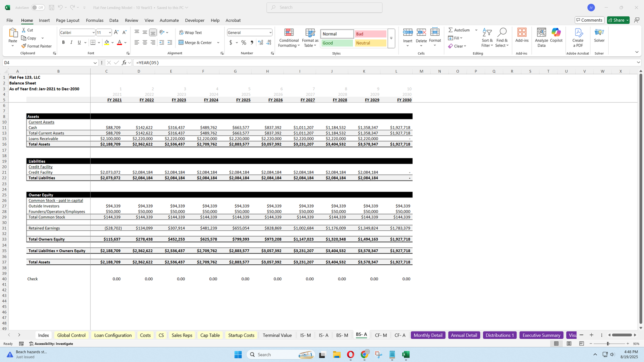Toggle the AutoSave switch

click(x=38, y=8)
